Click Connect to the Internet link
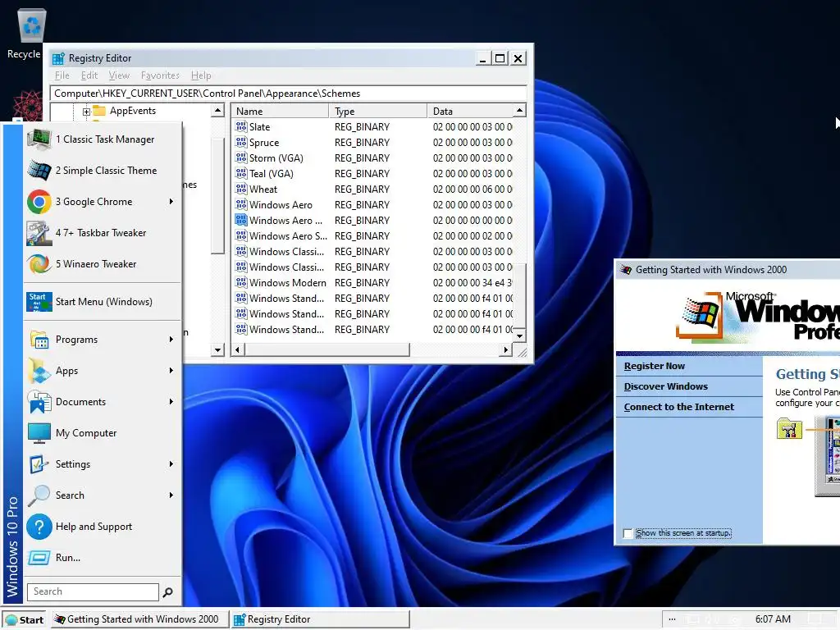The image size is (840, 630). 678,407
